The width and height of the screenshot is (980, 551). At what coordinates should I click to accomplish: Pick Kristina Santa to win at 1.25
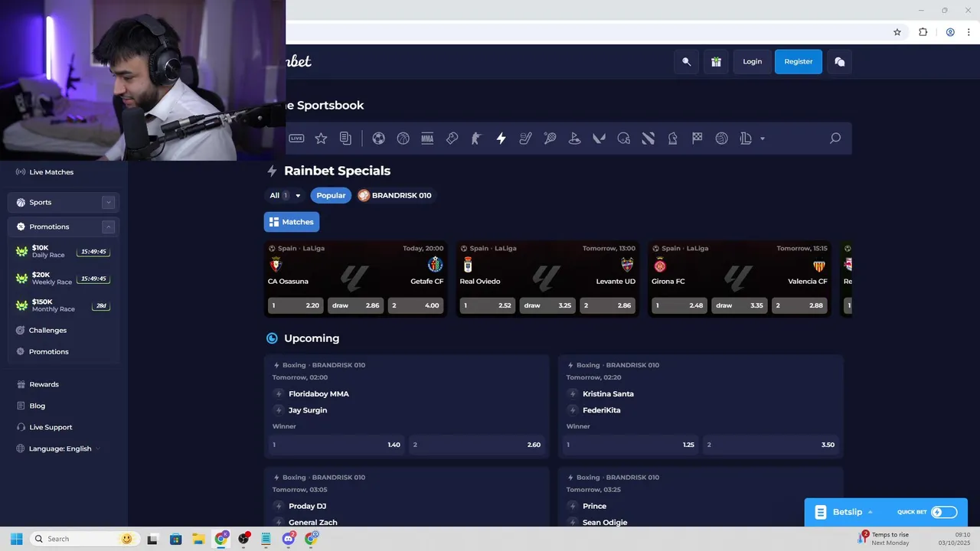coord(630,445)
